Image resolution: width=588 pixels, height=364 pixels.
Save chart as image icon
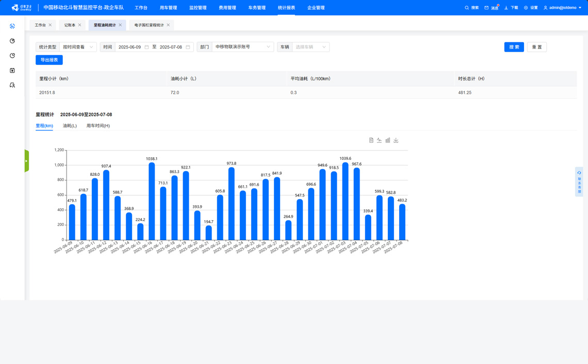coord(396,140)
